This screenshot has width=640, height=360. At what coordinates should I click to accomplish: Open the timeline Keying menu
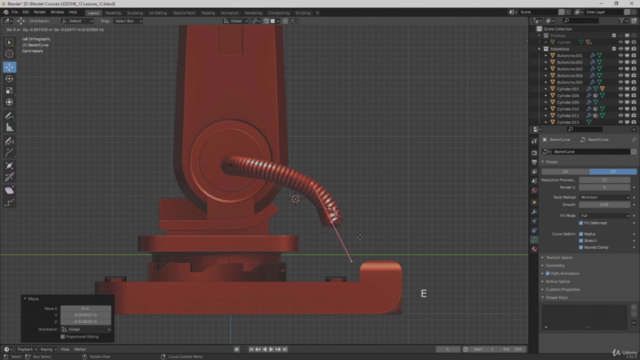point(48,349)
